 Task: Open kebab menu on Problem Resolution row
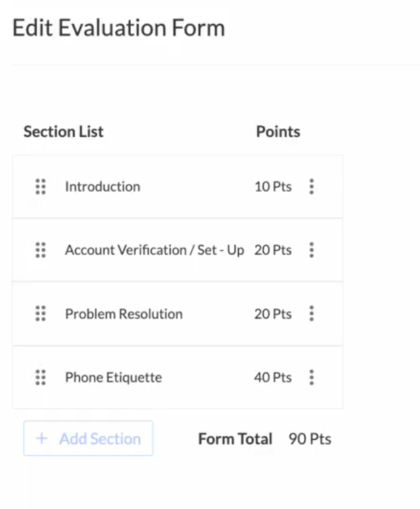[x=311, y=313]
